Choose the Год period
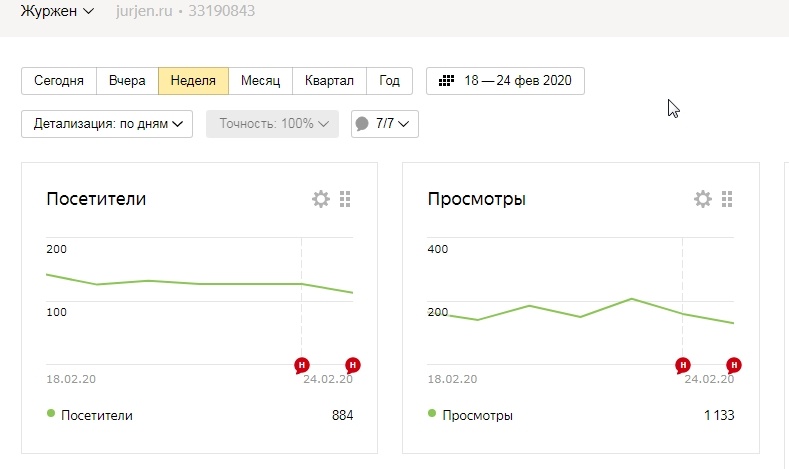789x469 pixels. tap(390, 81)
